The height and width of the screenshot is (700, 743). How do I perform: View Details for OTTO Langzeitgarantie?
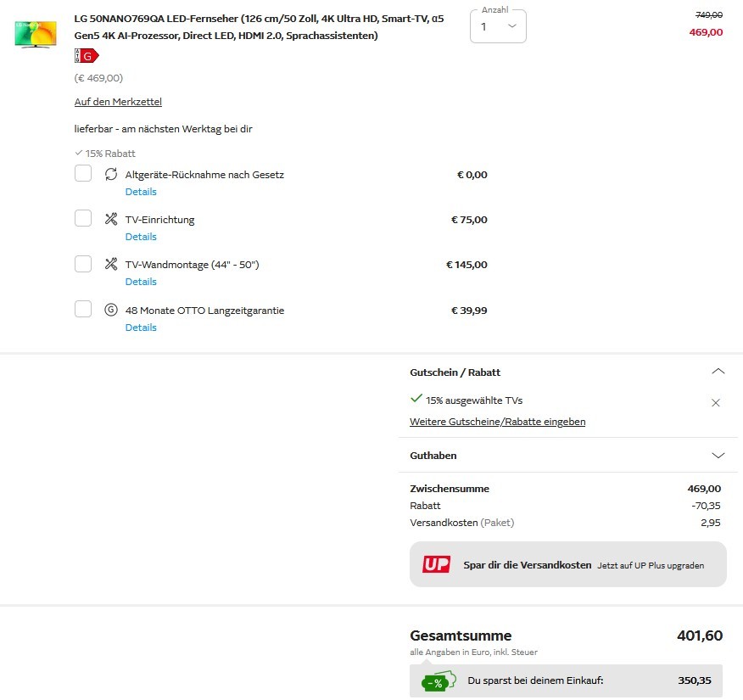[x=141, y=328]
